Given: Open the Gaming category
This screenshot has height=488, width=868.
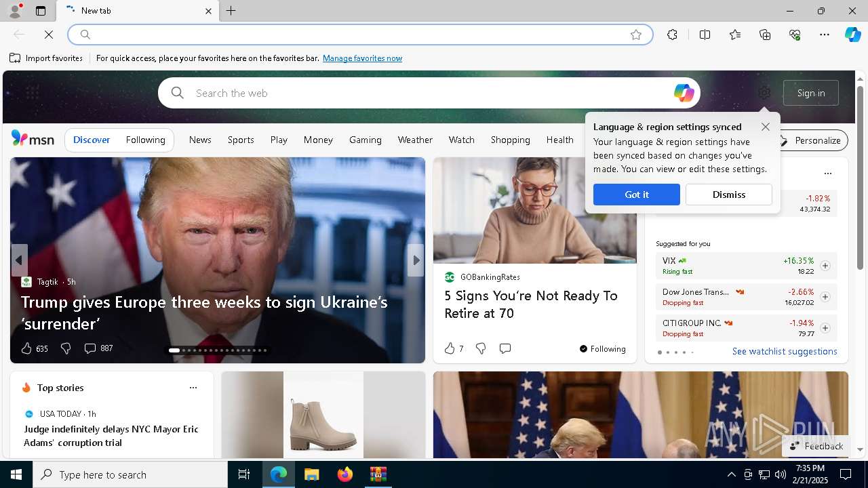Looking at the screenshot, I should point(366,140).
